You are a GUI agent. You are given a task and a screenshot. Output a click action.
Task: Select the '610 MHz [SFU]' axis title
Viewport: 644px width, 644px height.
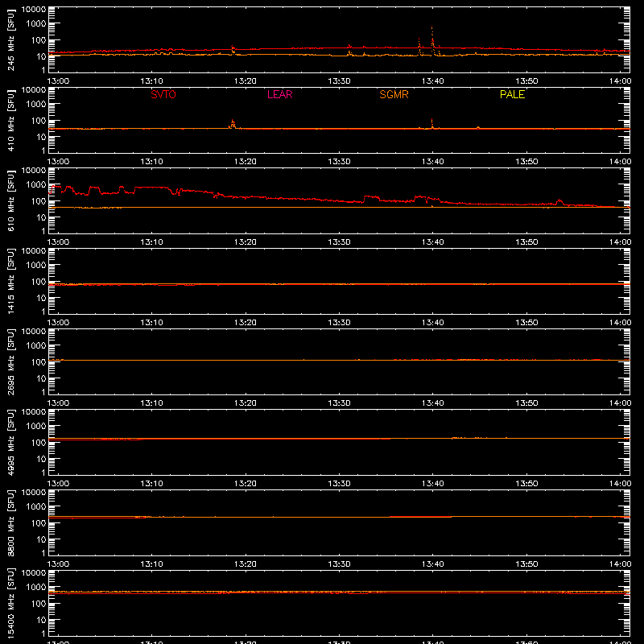[11, 200]
